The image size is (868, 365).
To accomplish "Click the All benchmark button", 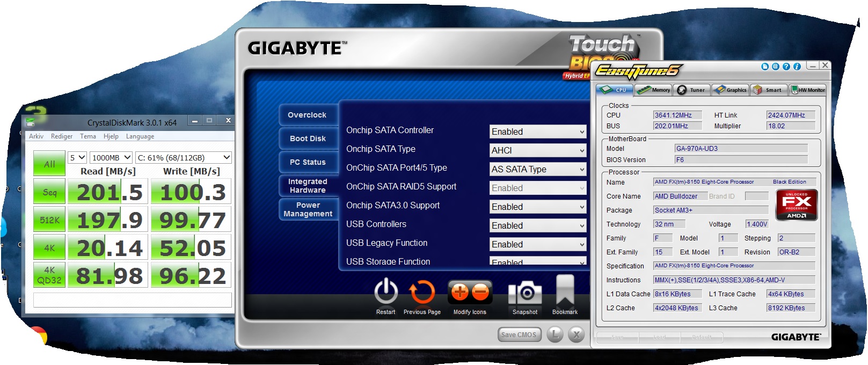I will click(49, 164).
